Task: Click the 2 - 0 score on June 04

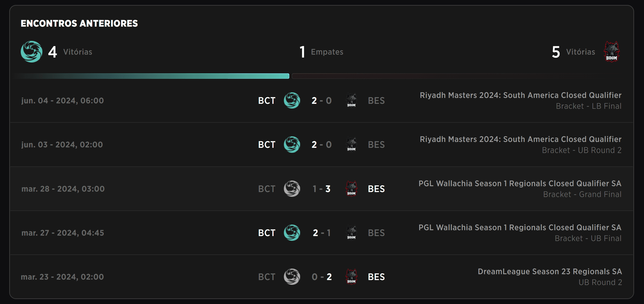Action: [x=322, y=101]
